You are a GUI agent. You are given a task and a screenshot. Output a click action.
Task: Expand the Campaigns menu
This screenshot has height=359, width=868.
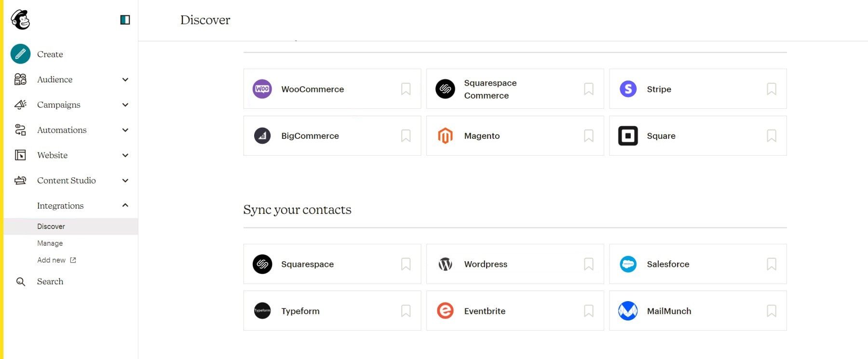coord(125,105)
